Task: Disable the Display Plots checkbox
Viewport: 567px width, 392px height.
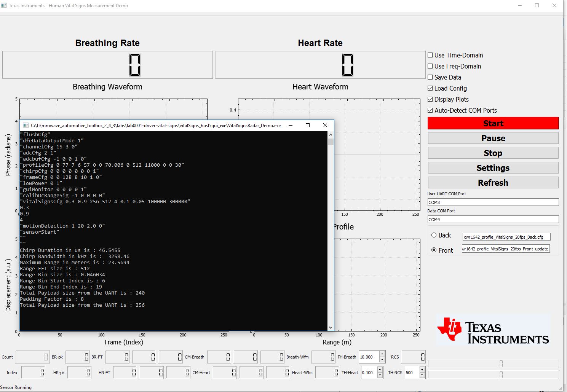Action: click(430, 99)
